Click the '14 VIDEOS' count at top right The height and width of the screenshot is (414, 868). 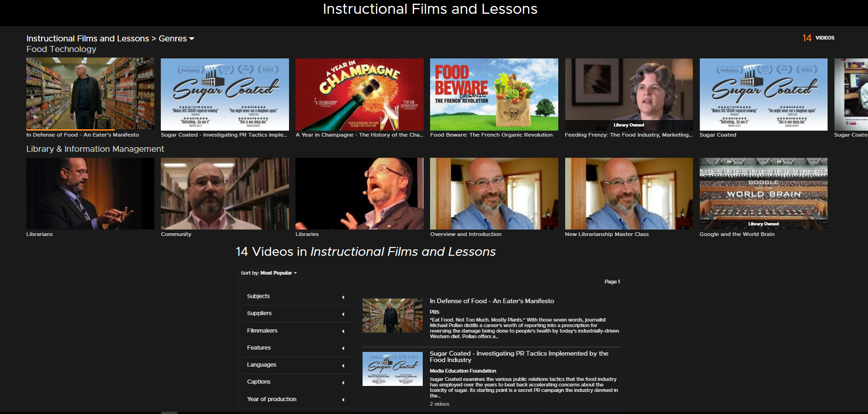[x=818, y=38]
